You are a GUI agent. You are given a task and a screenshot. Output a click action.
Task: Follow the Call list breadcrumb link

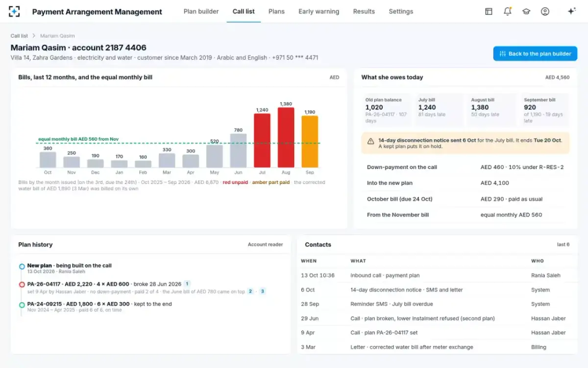[20, 36]
